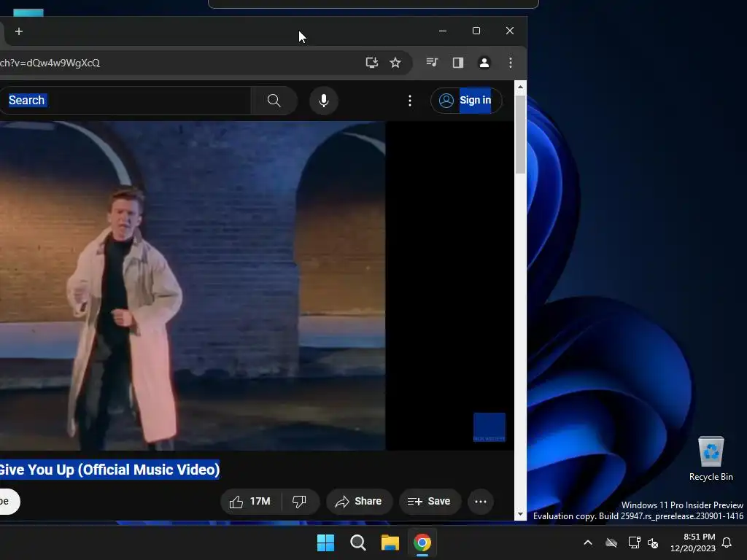Open Windows taskbar Search
747x560 pixels.
click(x=357, y=542)
